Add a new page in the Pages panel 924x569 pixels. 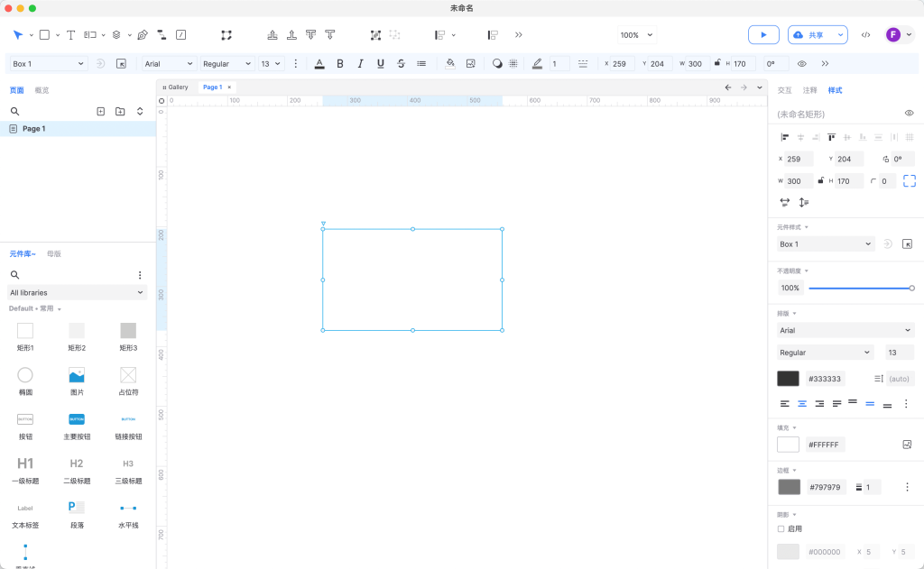pos(100,111)
